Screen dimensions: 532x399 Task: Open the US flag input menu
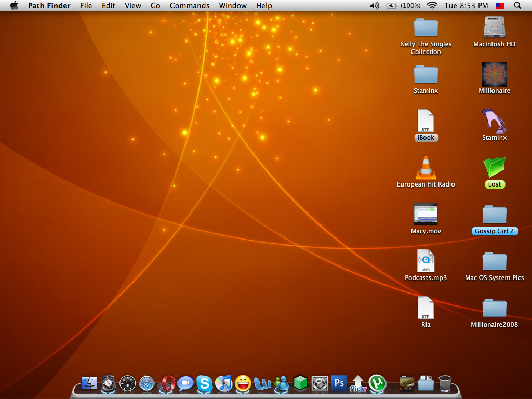(x=500, y=6)
